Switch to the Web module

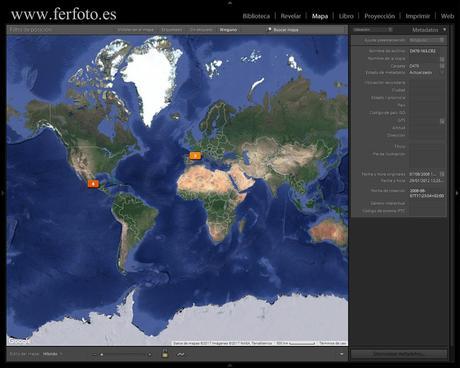pyautogui.click(x=447, y=16)
